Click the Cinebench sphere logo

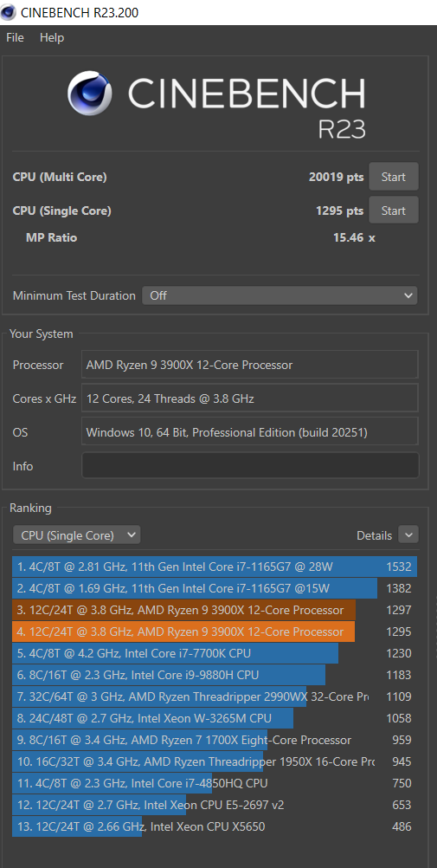click(x=90, y=93)
